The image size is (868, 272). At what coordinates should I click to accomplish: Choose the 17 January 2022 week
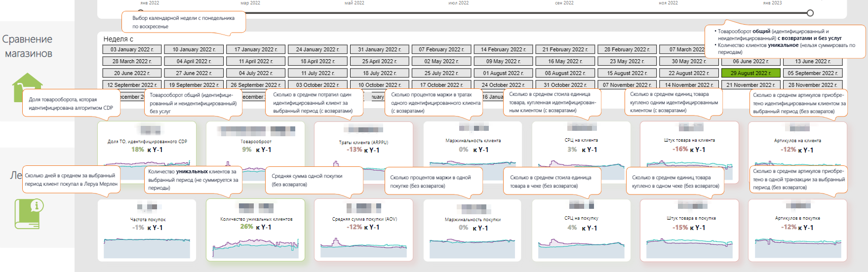tap(256, 49)
